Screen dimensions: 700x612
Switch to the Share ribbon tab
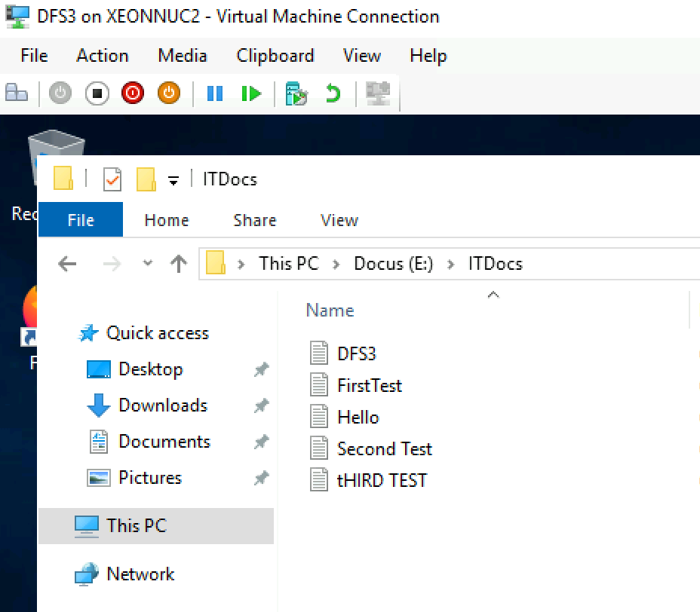click(255, 220)
